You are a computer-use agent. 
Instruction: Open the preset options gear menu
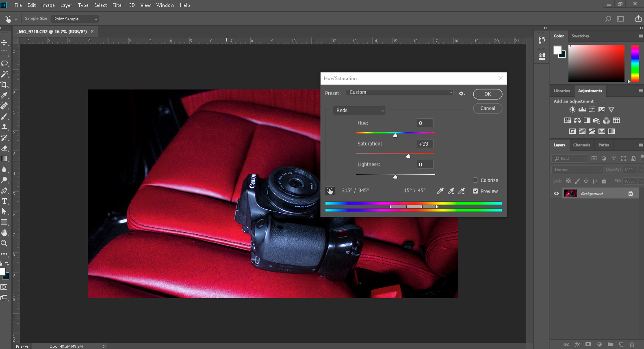pos(462,94)
